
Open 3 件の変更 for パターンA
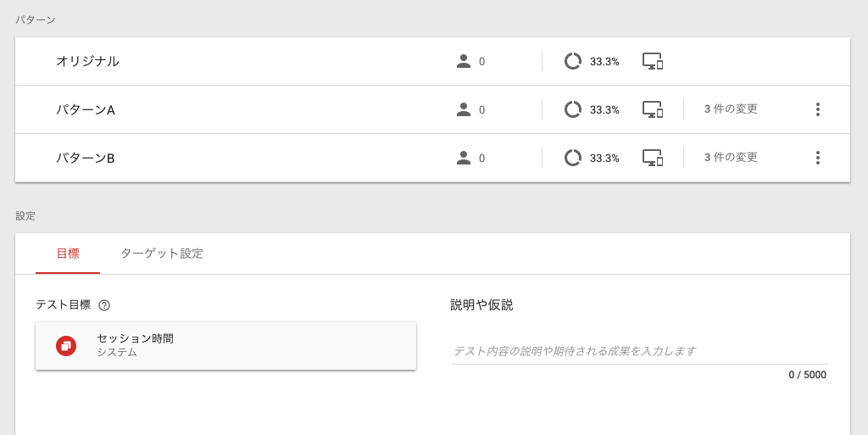coord(731,109)
